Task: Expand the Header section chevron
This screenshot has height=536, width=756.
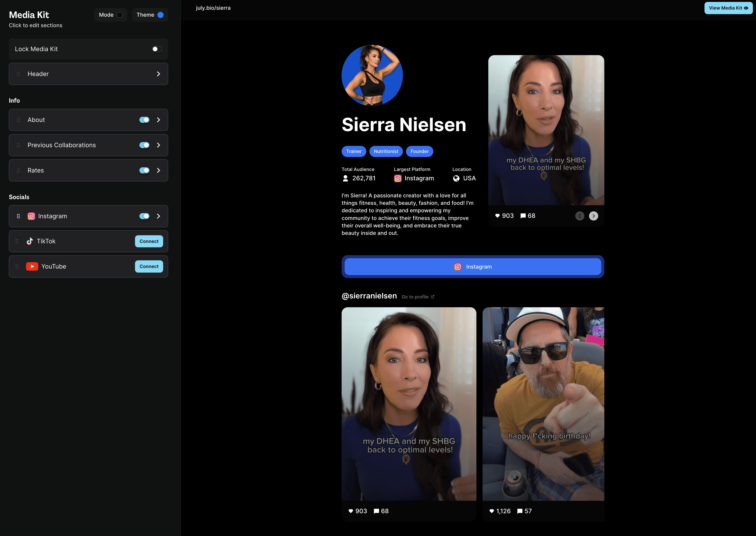Action: point(159,74)
